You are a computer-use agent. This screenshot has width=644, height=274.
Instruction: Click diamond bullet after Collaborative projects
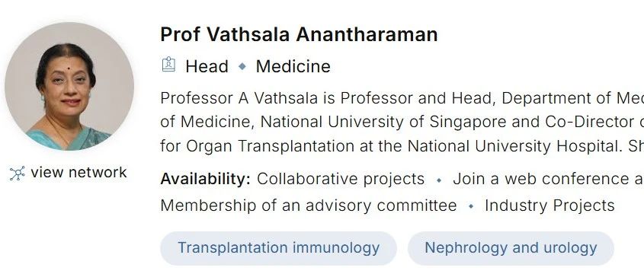tap(439, 180)
